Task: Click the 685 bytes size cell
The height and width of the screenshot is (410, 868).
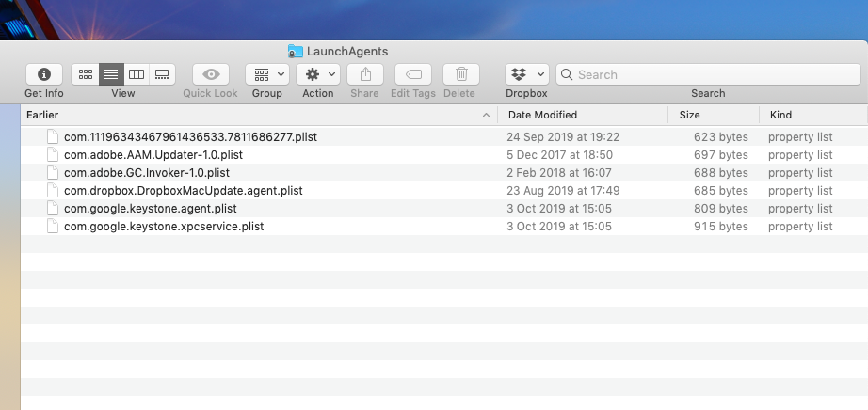Action: click(x=721, y=190)
